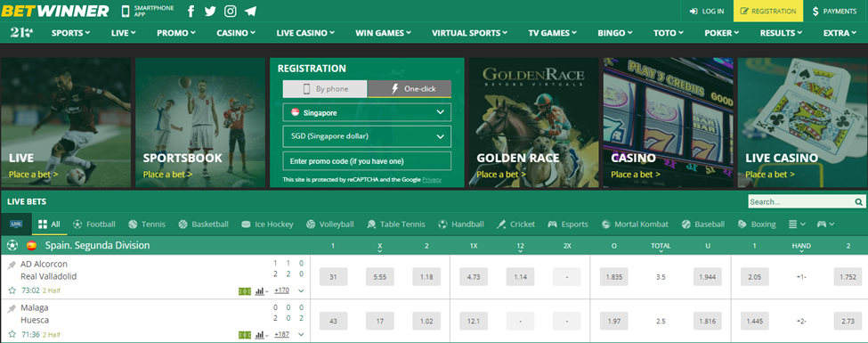Viewport: 868px width, 343px height.
Task: Favorite the AD Alcorcon match star
Action: tap(12, 290)
